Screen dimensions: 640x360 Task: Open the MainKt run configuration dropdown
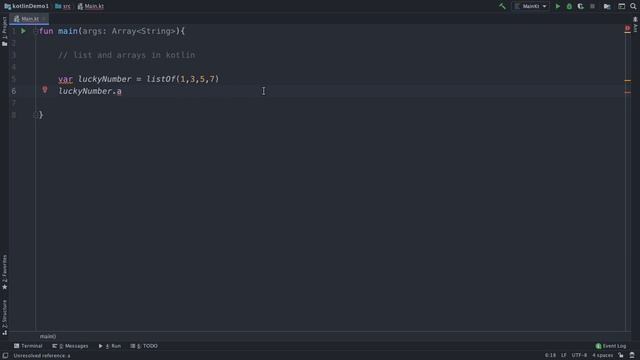(531, 6)
